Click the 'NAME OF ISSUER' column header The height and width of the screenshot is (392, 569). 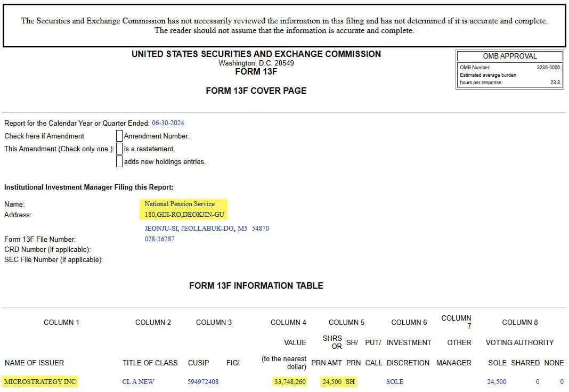[34, 363]
